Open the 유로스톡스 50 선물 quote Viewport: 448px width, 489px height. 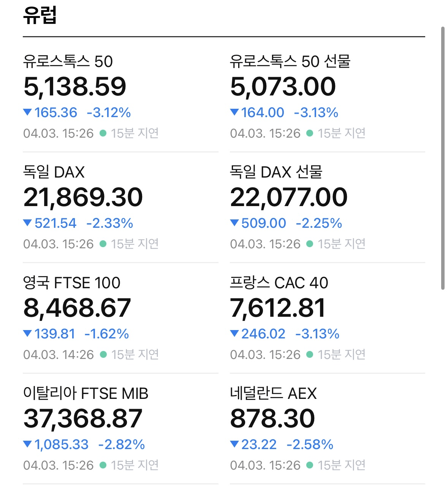pos(290,62)
